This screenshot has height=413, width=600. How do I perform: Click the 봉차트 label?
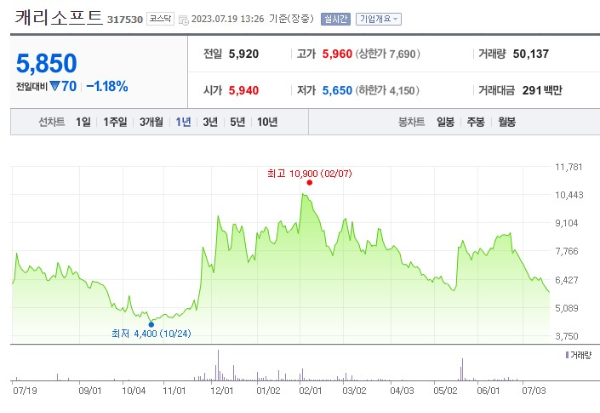pos(411,122)
